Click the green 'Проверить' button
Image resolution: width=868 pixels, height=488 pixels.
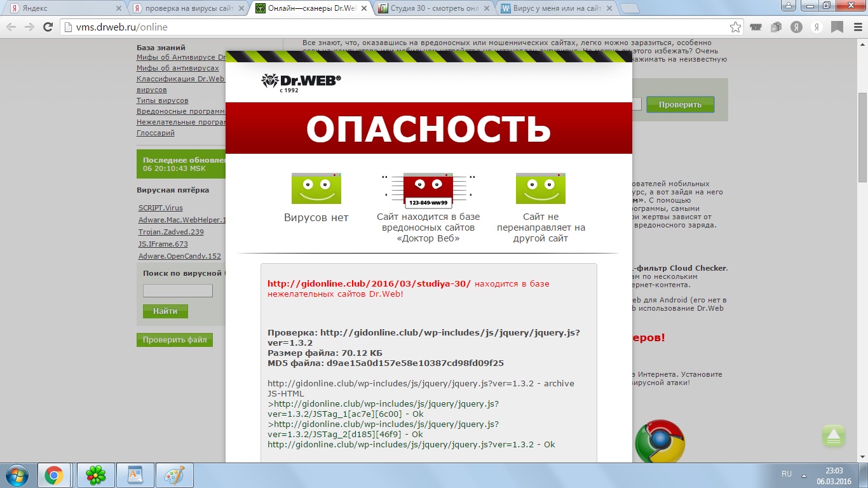coord(680,104)
